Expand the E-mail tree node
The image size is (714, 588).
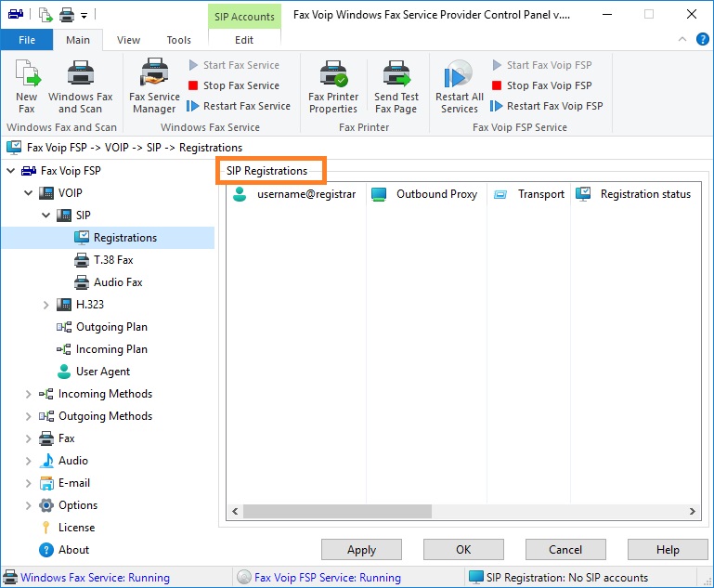(x=28, y=483)
